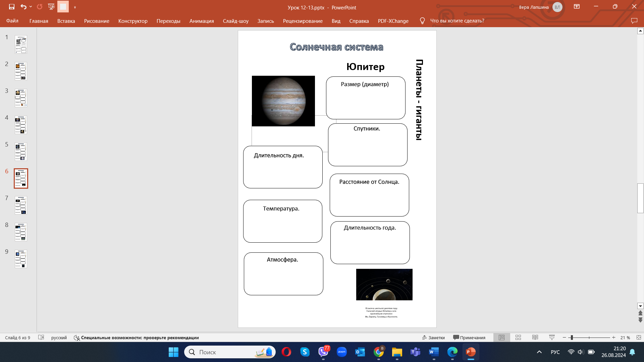Click zoom in plus button
Viewport: 644px width, 362px height.
(614, 338)
